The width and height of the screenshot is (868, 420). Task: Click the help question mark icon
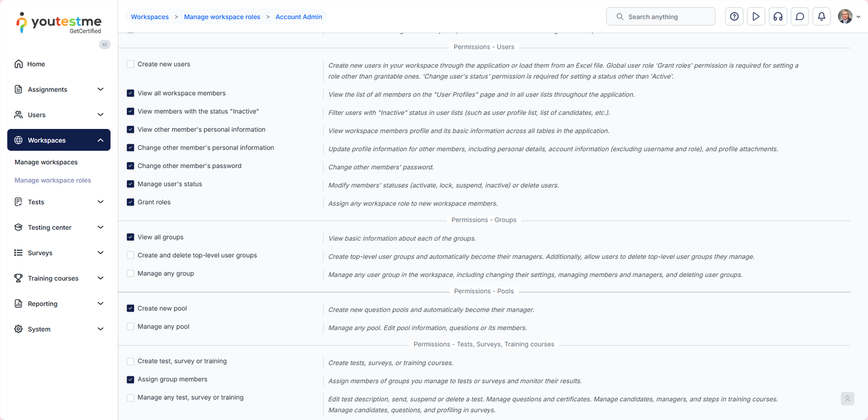734,17
